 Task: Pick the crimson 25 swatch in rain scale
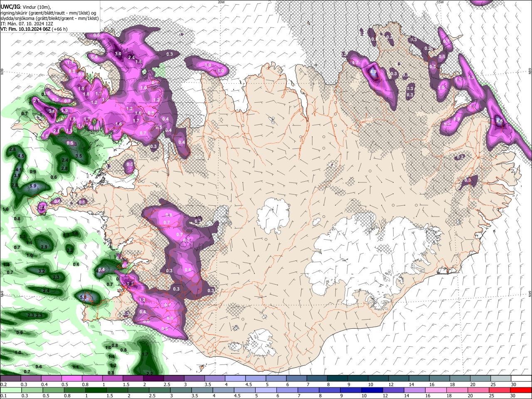[499, 390]
